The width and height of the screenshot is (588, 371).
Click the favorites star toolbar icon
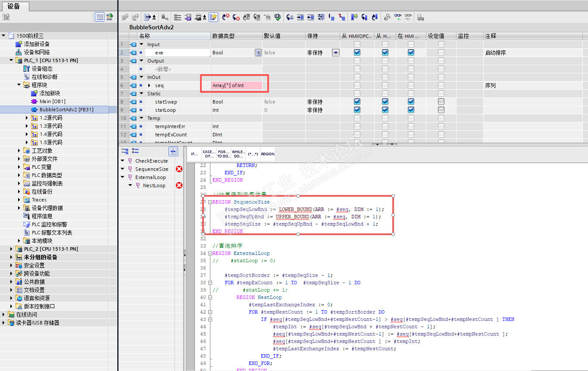[x=213, y=17]
